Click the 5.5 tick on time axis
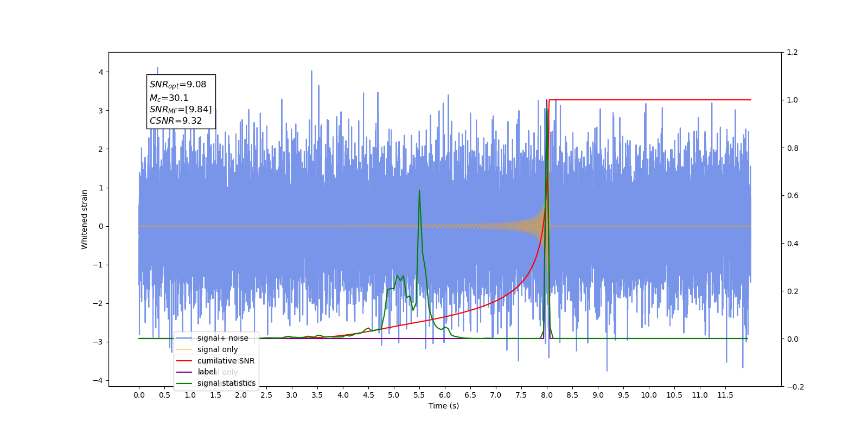The image size is (868, 434). [x=419, y=395]
